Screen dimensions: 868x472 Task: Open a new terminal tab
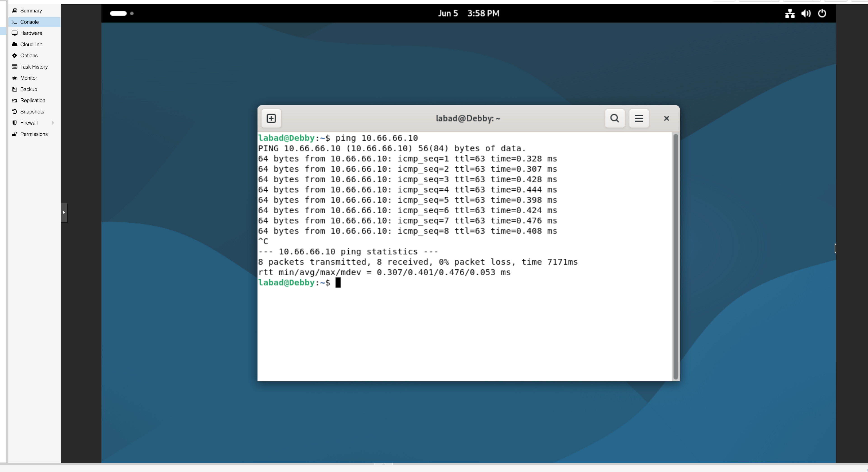pyautogui.click(x=271, y=118)
